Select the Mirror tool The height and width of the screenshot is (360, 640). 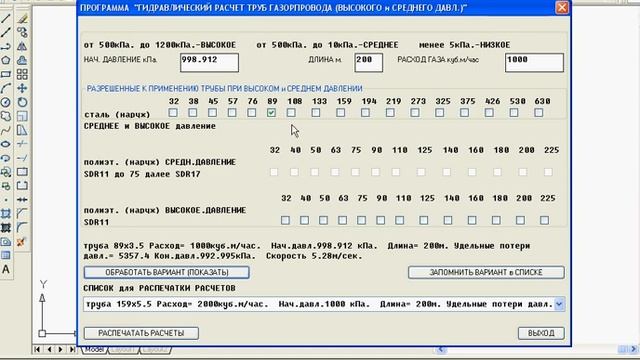22,46
